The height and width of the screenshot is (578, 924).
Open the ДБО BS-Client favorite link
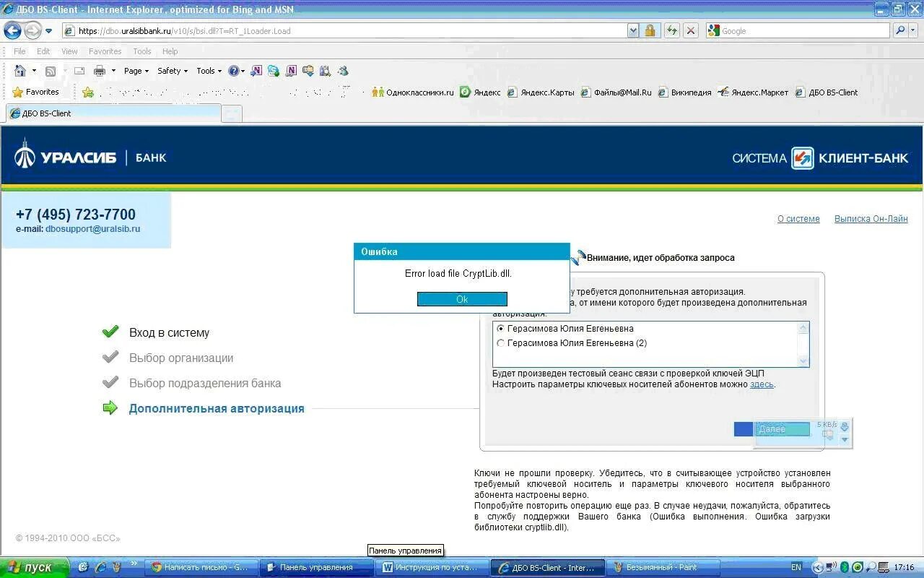click(827, 92)
